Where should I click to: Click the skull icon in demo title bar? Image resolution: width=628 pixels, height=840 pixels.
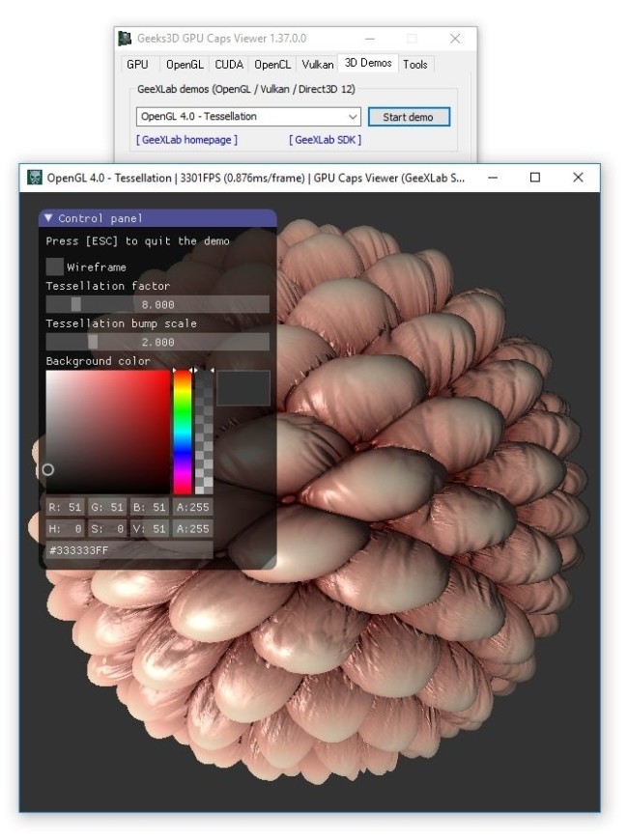(35, 178)
